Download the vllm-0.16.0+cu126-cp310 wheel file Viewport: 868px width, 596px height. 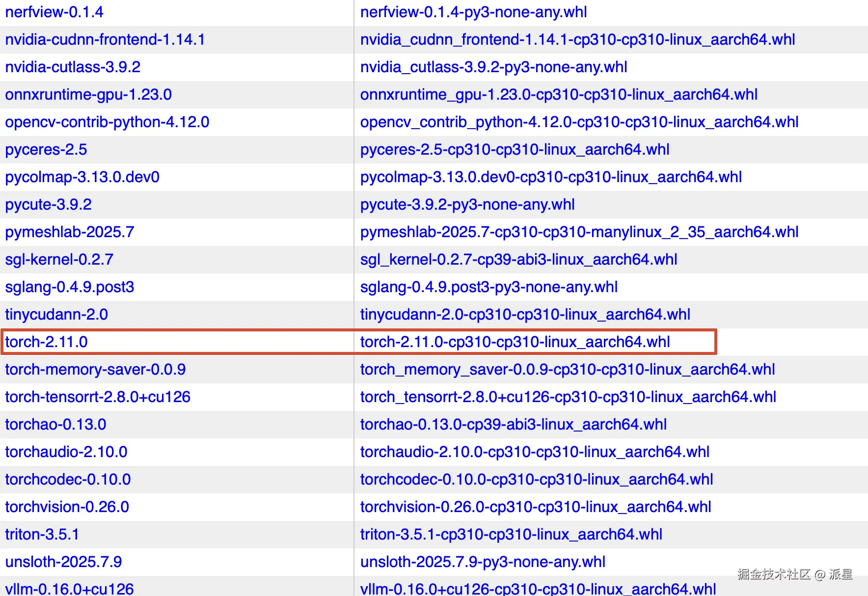pos(538,589)
